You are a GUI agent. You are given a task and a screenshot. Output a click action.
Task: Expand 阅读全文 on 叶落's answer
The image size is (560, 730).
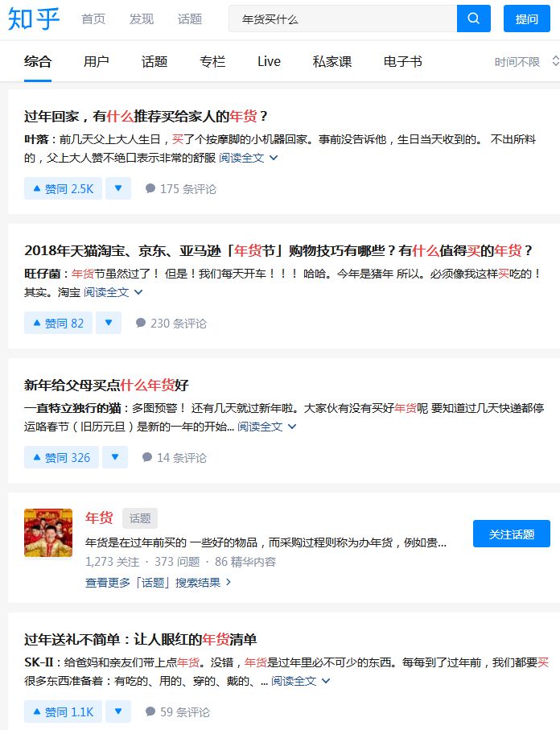(248, 158)
